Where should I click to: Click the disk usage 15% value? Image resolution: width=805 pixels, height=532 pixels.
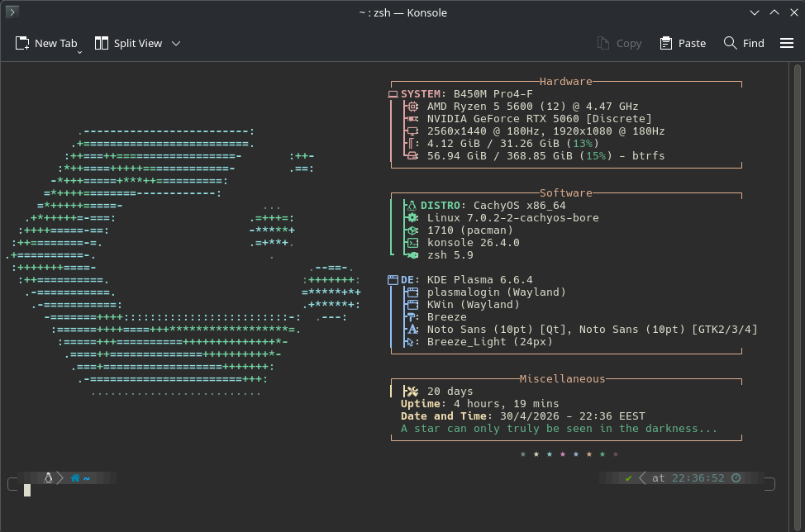click(x=596, y=156)
